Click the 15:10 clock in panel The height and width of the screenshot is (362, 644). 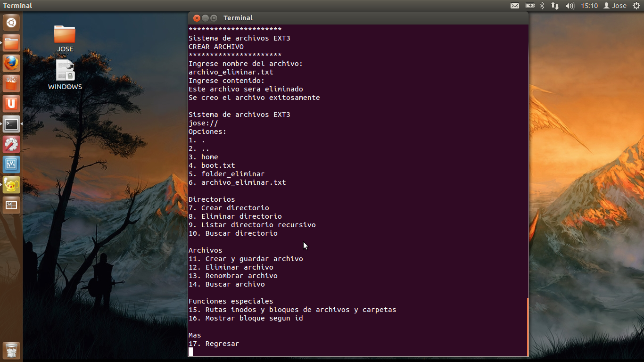tap(589, 6)
